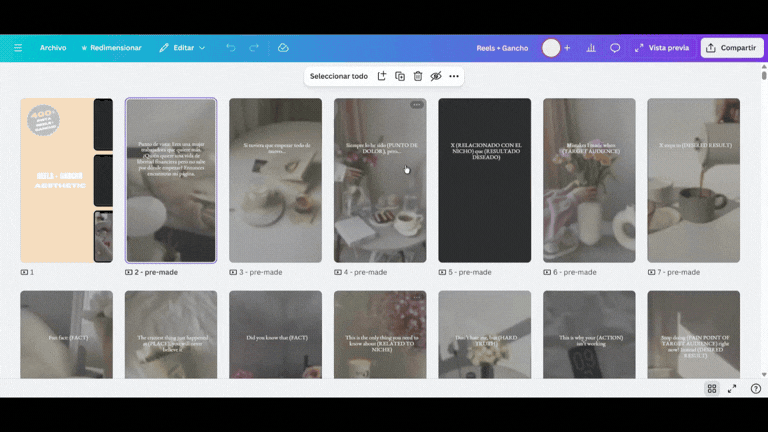Open the help question mark icon
Viewport: 768px width, 432px height.
click(x=755, y=389)
